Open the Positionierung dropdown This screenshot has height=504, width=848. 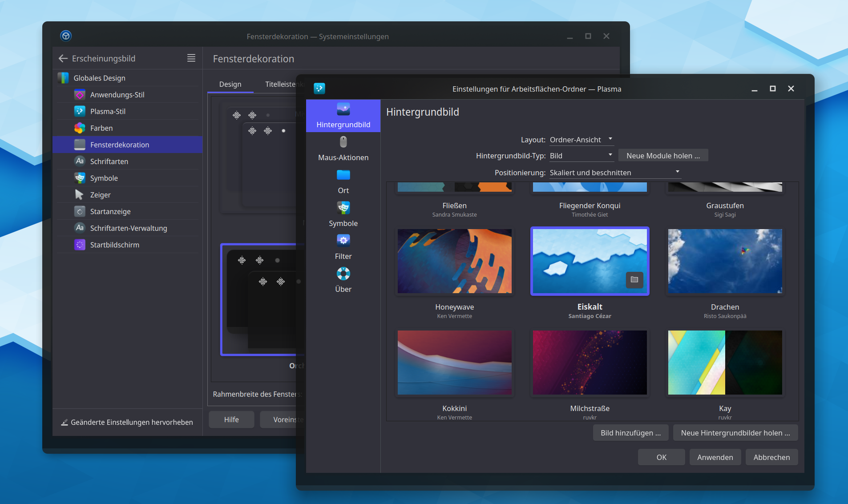pos(614,172)
